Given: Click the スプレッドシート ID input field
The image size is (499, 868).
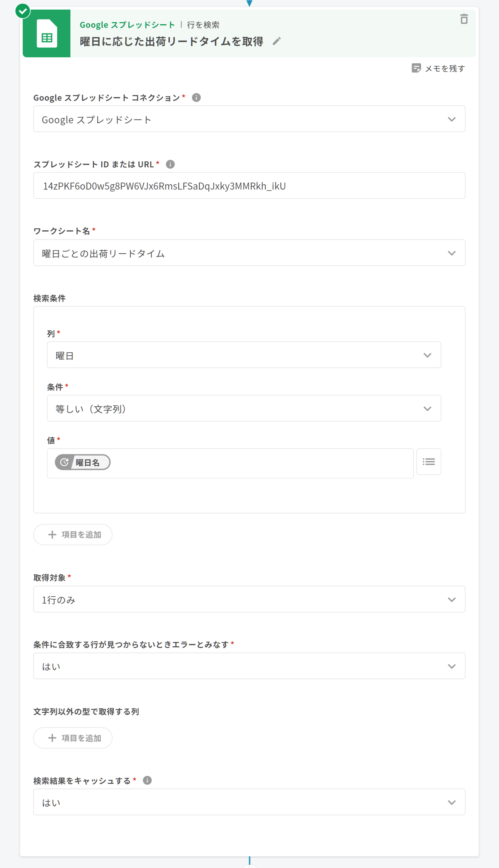Looking at the screenshot, I should pos(249,186).
